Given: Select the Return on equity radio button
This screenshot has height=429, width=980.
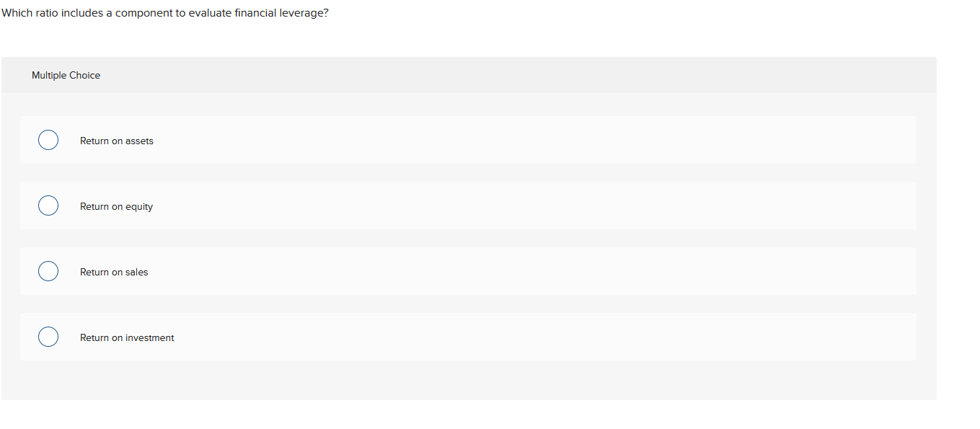Looking at the screenshot, I should click(x=48, y=205).
